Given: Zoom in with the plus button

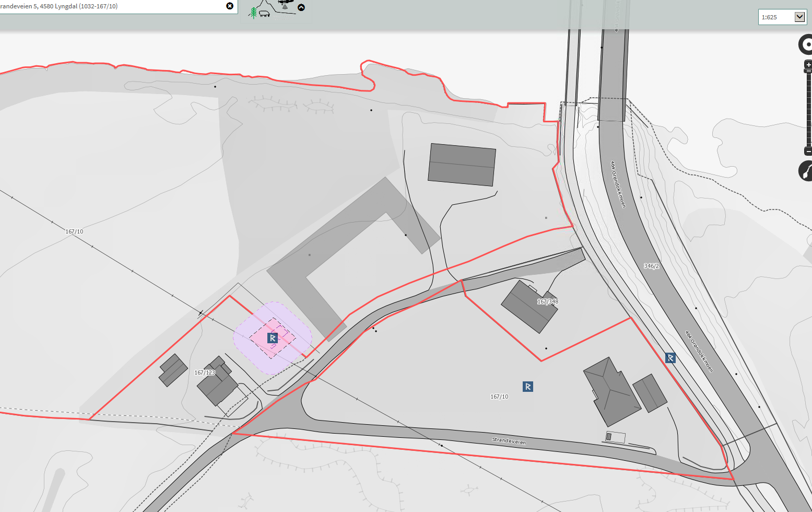Looking at the screenshot, I should pos(808,65).
